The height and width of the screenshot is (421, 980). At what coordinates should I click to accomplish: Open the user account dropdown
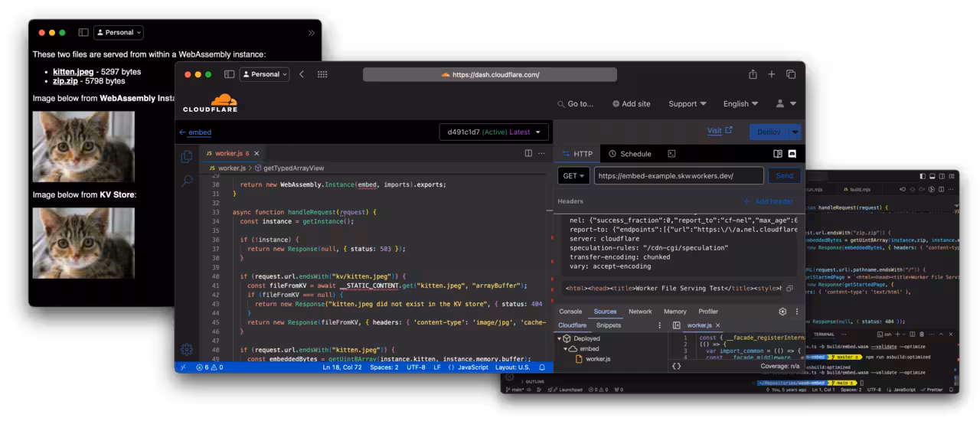click(786, 103)
